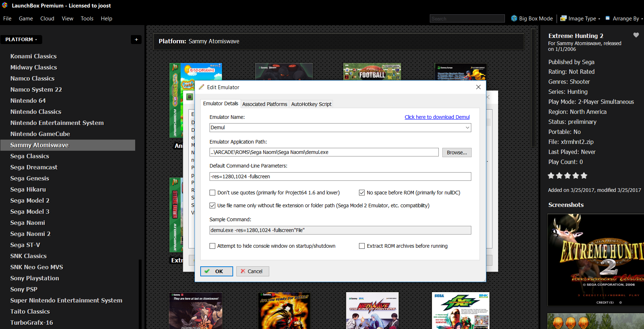Switch to AutoHotkey Script tab

pyautogui.click(x=311, y=104)
